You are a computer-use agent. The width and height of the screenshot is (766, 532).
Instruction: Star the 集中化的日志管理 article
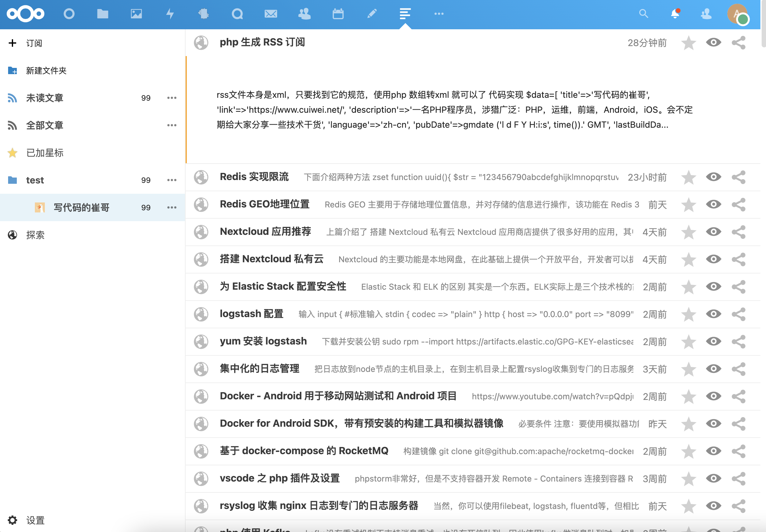pos(688,369)
